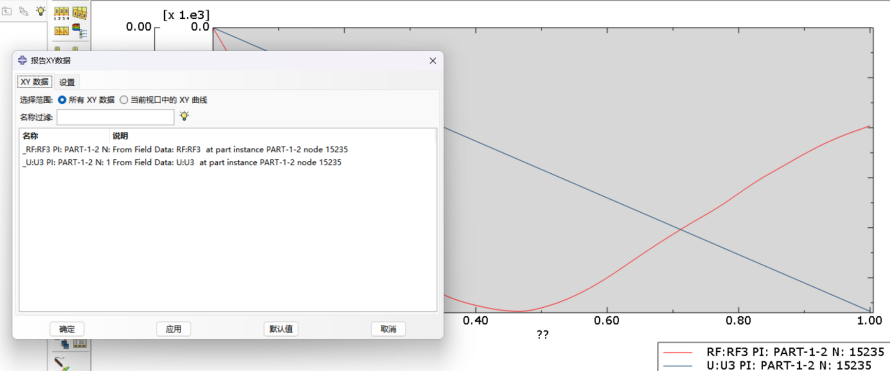Click the yellow arrow tiles toolbar icon
The image size is (890, 371).
tap(61, 31)
